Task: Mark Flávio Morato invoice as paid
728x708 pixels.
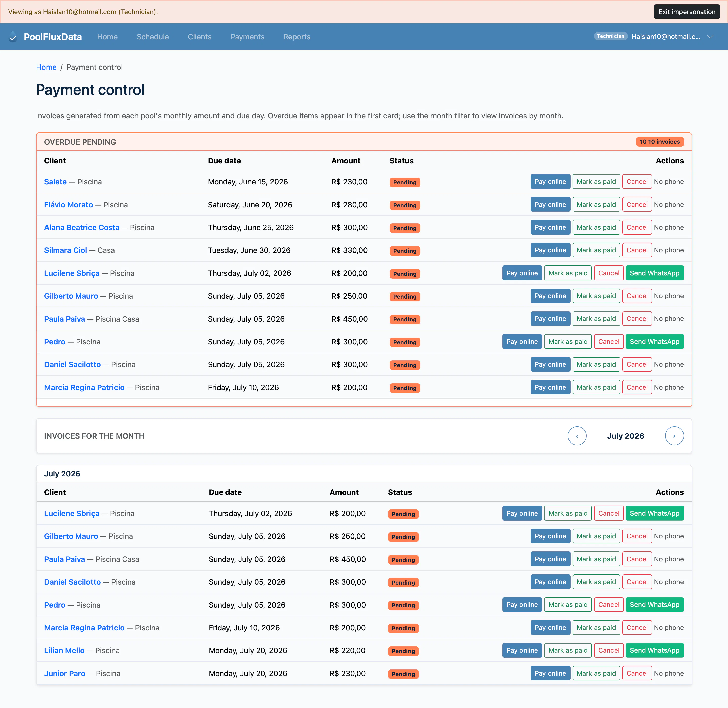Action: coord(596,205)
